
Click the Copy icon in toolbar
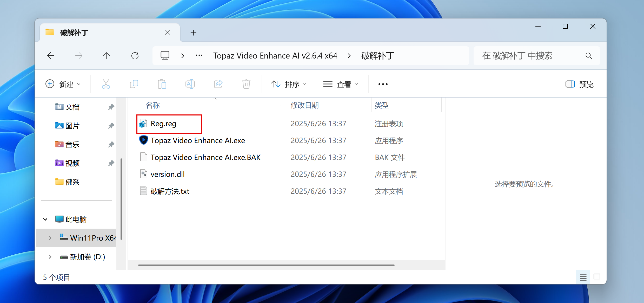tap(134, 84)
